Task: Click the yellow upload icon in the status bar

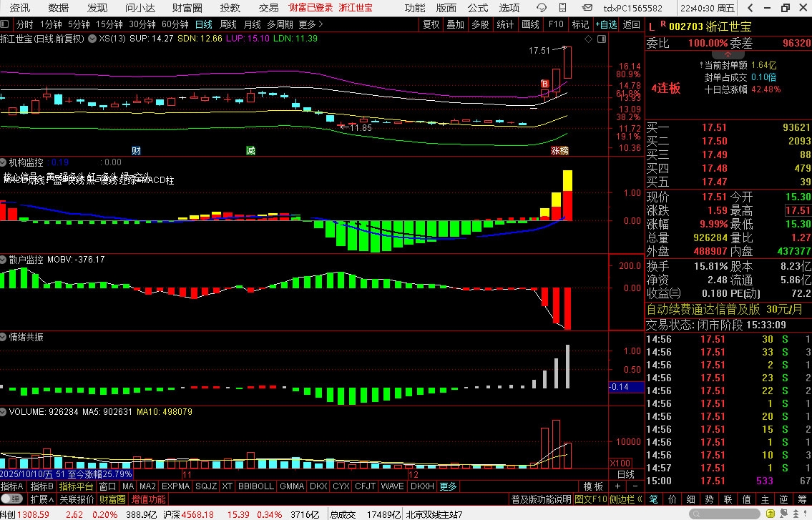Action: click(x=771, y=514)
